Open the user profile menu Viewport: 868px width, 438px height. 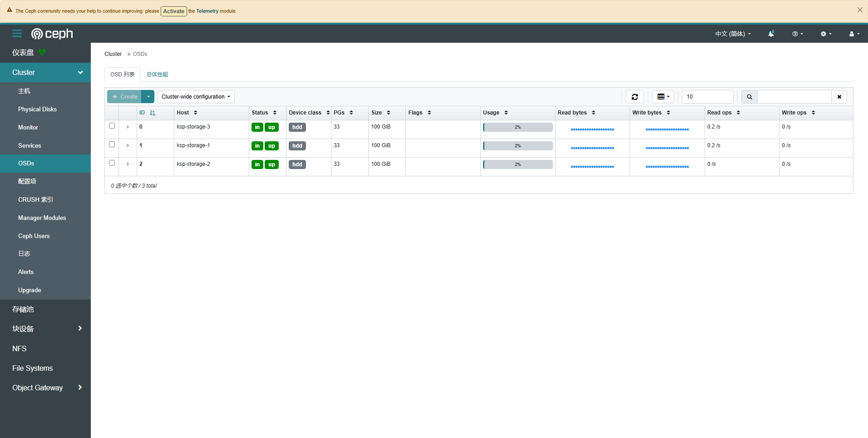pyautogui.click(x=854, y=34)
